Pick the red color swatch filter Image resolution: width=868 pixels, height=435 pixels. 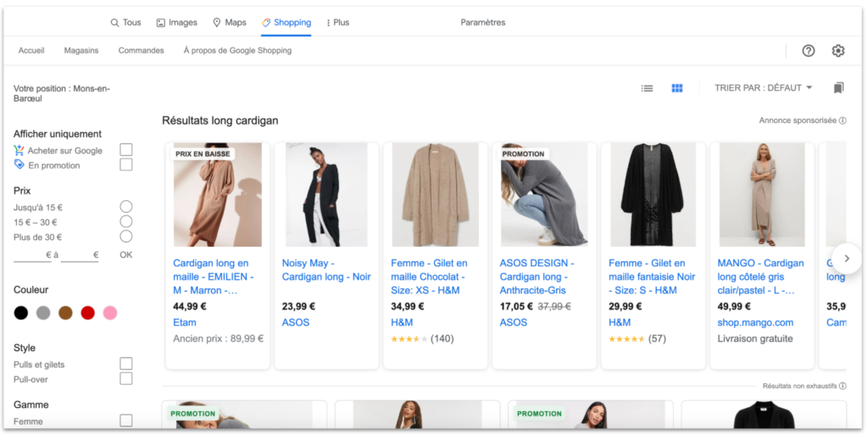coord(87,313)
